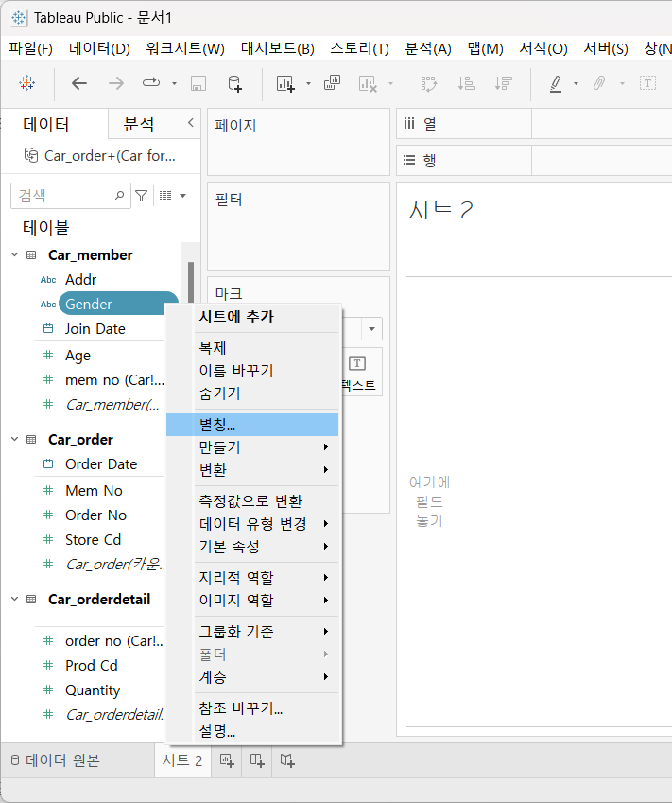Open the 분석(A) menu

pos(428,48)
